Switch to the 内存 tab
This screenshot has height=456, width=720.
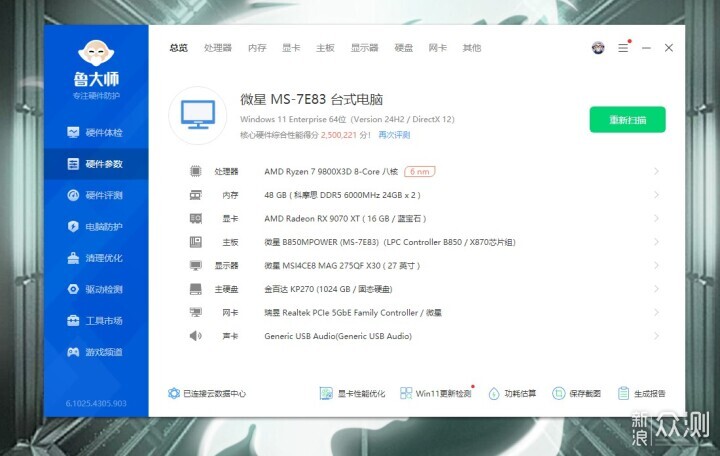[257, 48]
